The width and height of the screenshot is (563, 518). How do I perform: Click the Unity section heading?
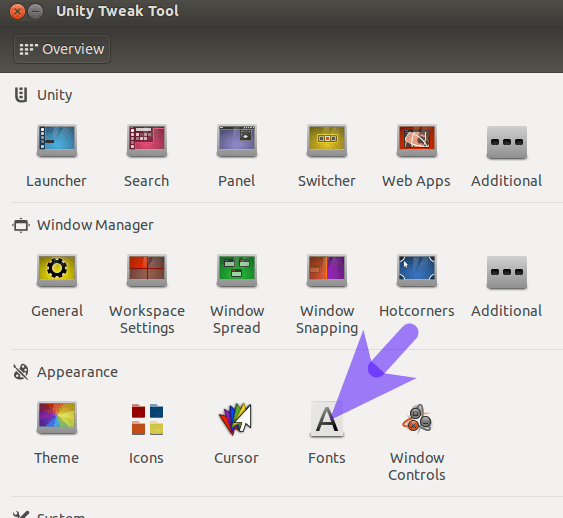pos(55,95)
